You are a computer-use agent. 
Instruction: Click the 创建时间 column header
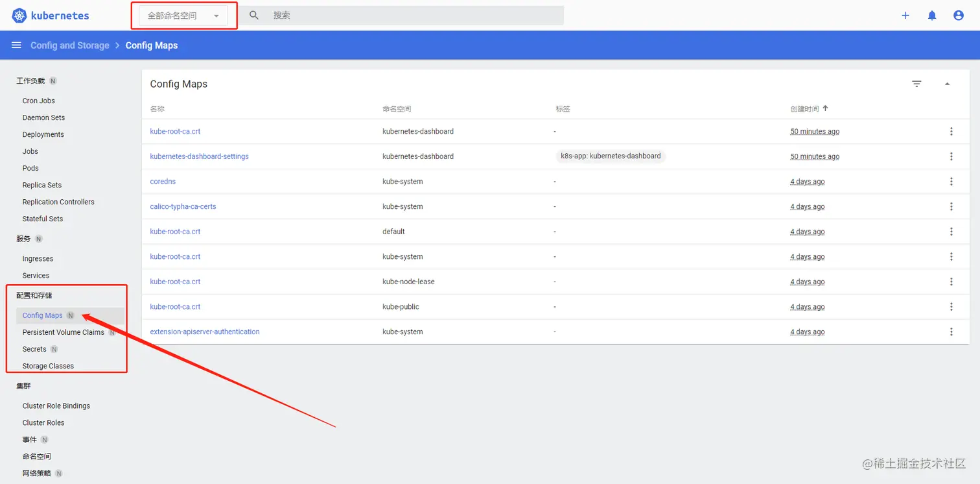click(x=804, y=109)
